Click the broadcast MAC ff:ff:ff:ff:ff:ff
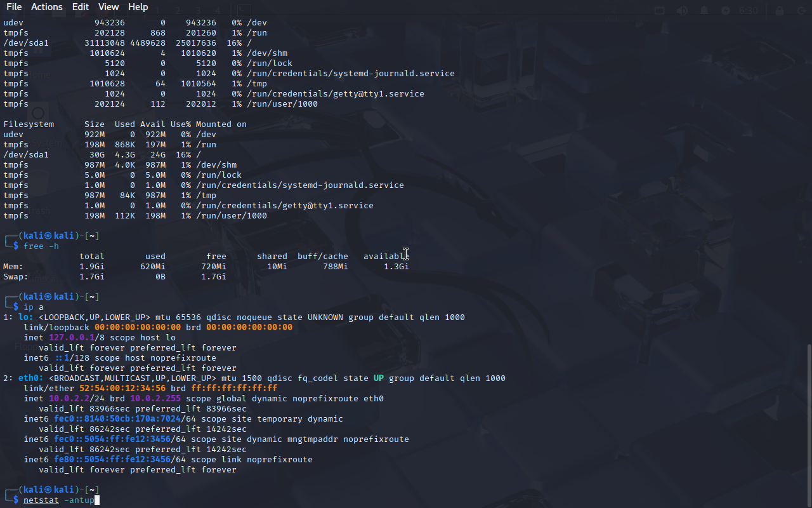Viewport: 812px width, 508px height. click(x=234, y=389)
